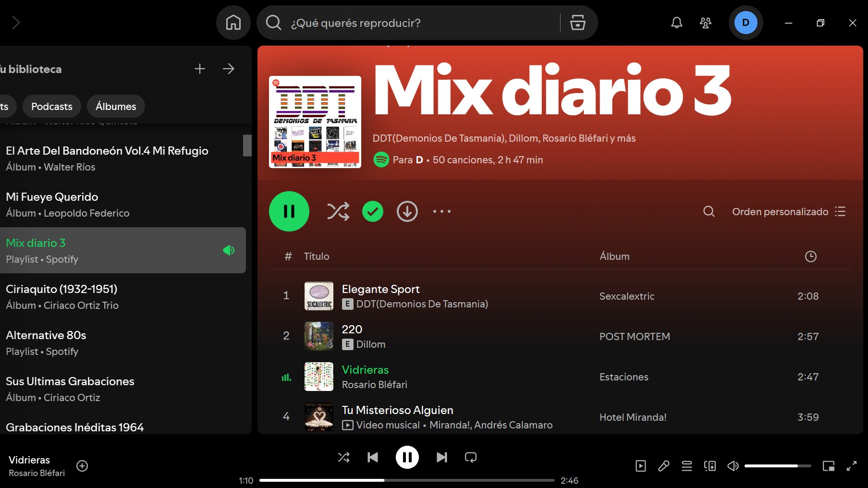This screenshot has height=488, width=868.
Task: Open Dillom artist link
Action: coord(371,344)
